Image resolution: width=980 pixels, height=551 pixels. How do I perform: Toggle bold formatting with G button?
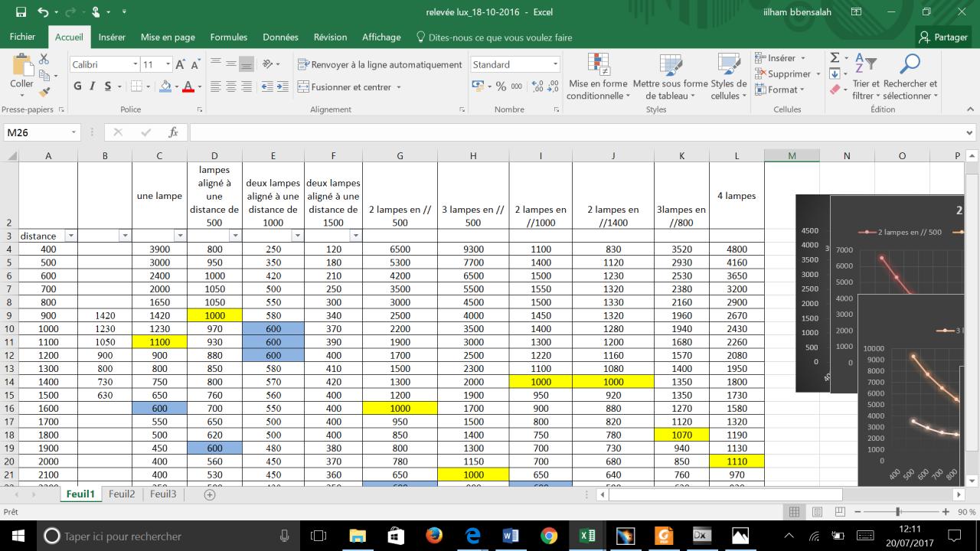pos(77,86)
